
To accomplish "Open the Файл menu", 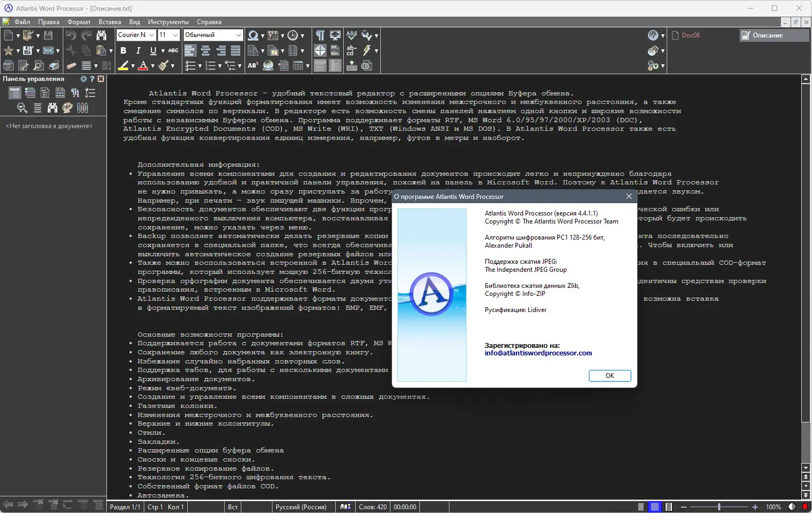I will click(23, 22).
